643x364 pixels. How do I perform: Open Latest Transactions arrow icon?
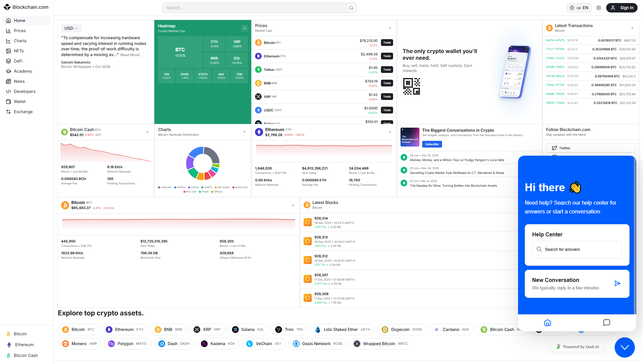point(632,28)
